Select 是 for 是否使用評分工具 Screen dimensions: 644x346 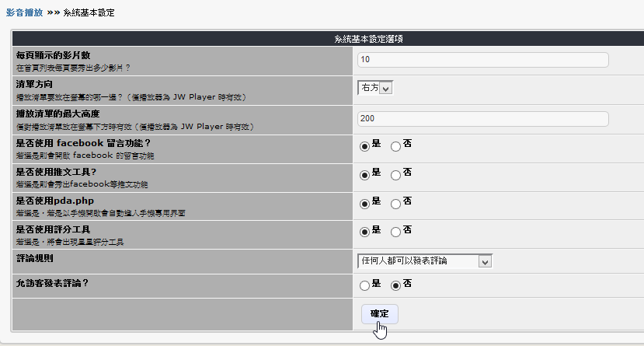(x=364, y=232)
